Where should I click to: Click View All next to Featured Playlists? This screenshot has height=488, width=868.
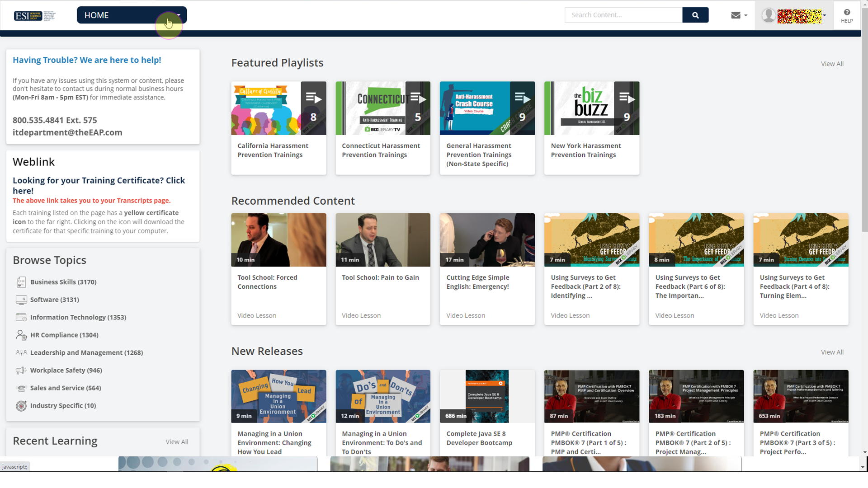(x=832, y=64)
